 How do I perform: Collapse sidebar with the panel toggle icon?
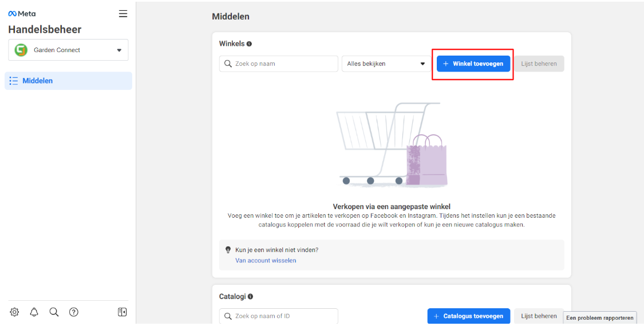(122, 312)
